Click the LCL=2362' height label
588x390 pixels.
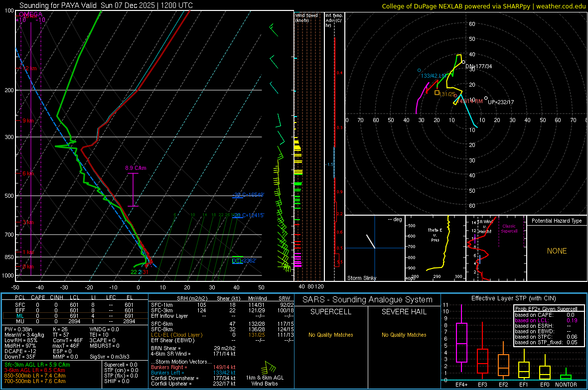click(x=244, y=260)
